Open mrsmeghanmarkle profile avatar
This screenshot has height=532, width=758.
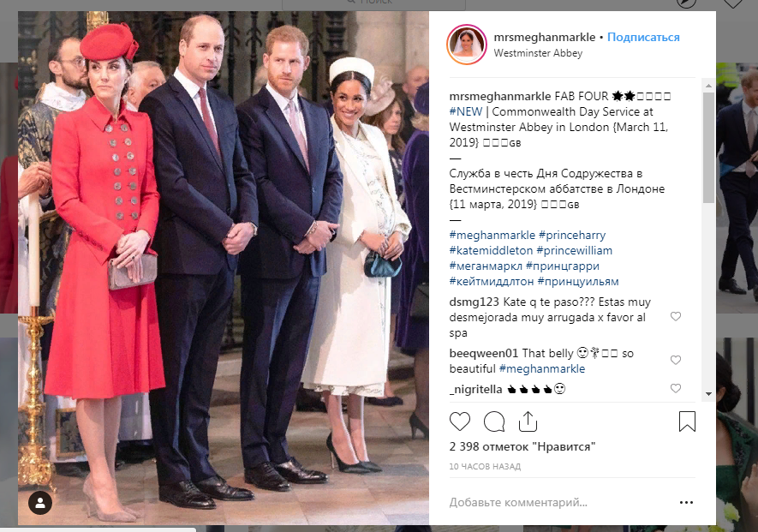point(467,45)
